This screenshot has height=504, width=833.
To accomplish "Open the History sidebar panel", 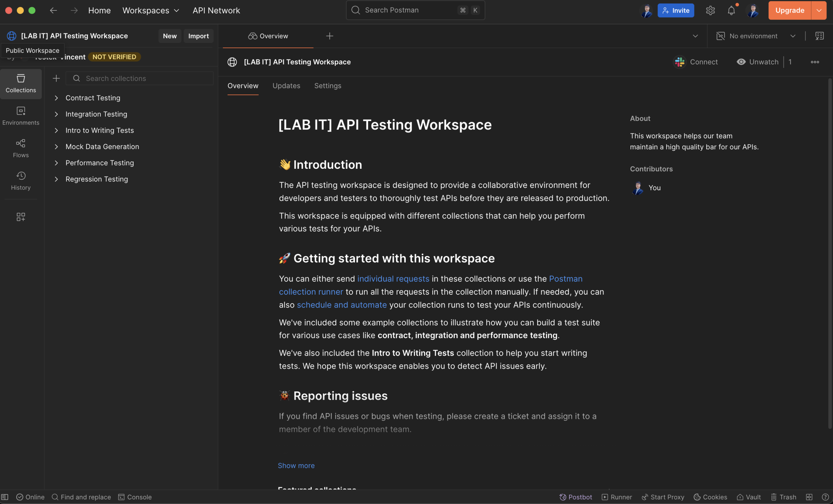I will [x=20, y=181].
